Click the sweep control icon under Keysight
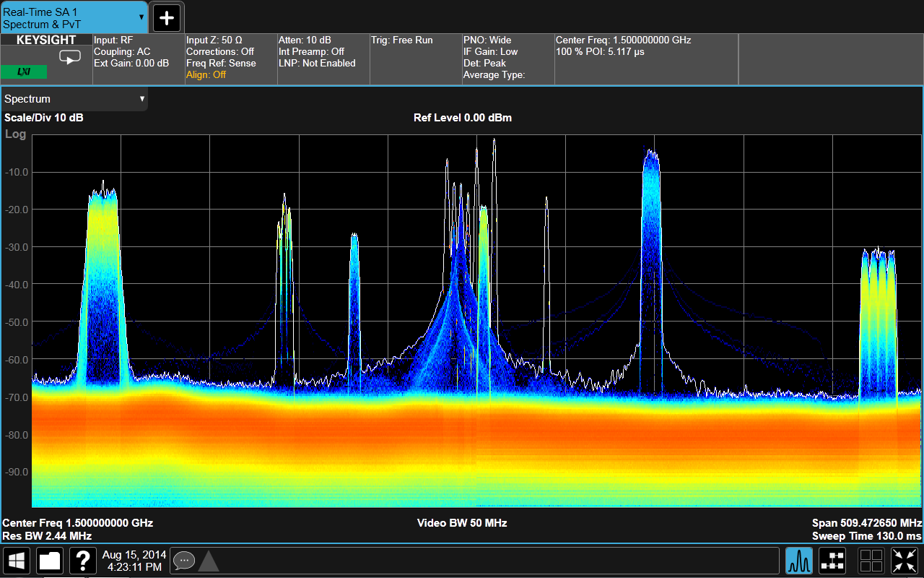This screenshot has height=578, width=924. coord(70,58)
